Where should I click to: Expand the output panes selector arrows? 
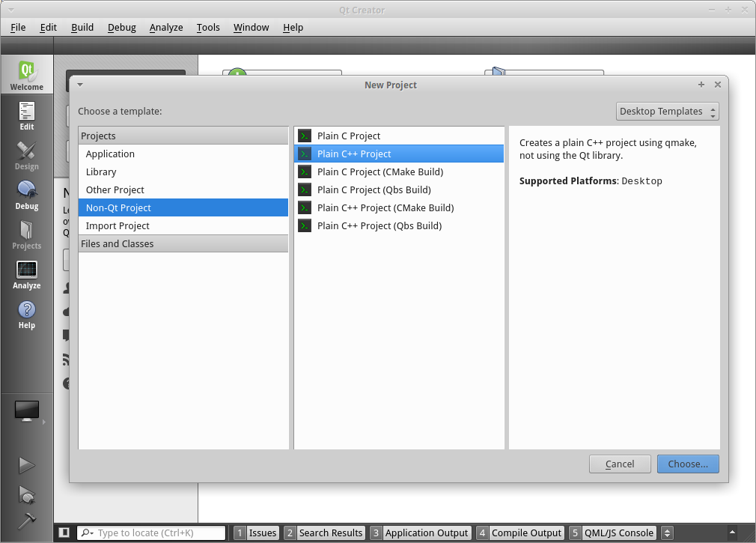point(668,533)
